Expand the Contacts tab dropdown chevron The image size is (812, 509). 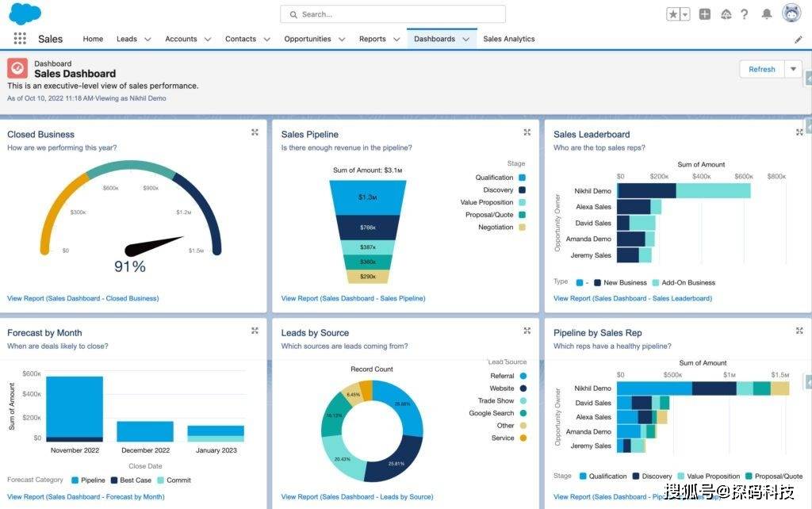(x=266, y=40)
